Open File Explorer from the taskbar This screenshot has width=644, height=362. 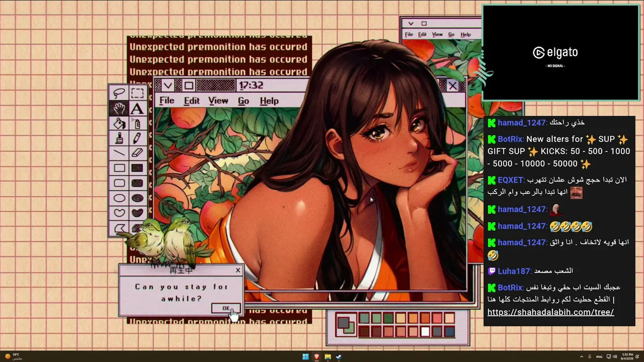328,357
